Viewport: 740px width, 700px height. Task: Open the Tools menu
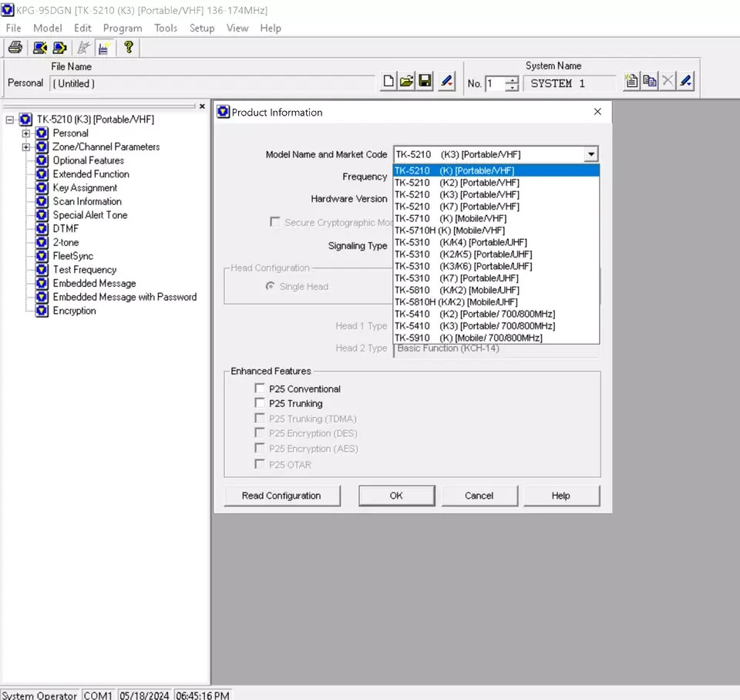point(166,28)
